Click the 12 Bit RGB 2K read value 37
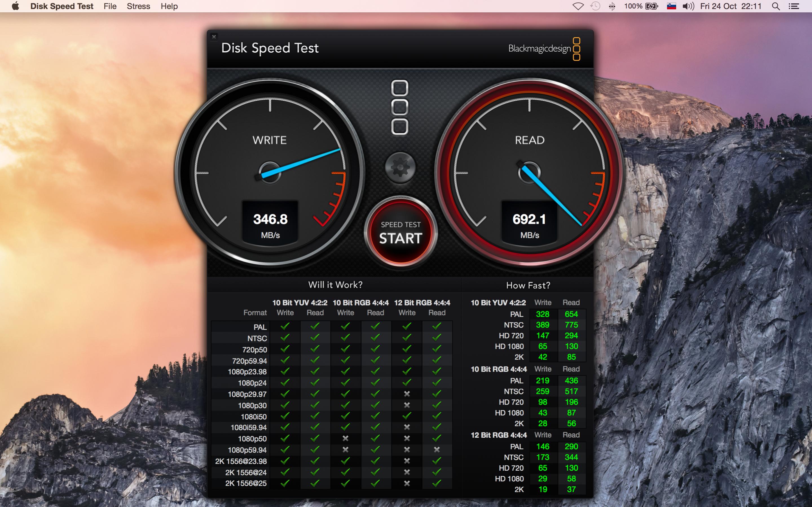Image resolution: width=812 pixels, height=507 pixels. [x=571, y=490]
